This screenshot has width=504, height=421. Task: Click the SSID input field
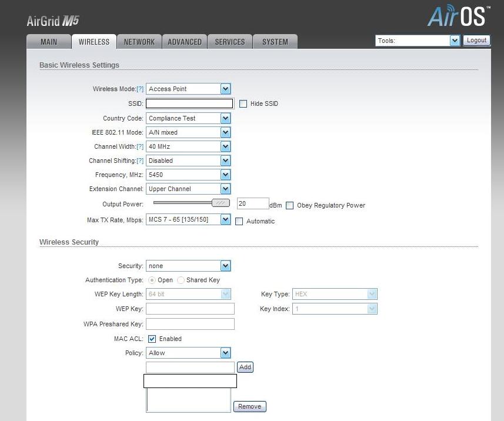189,103
